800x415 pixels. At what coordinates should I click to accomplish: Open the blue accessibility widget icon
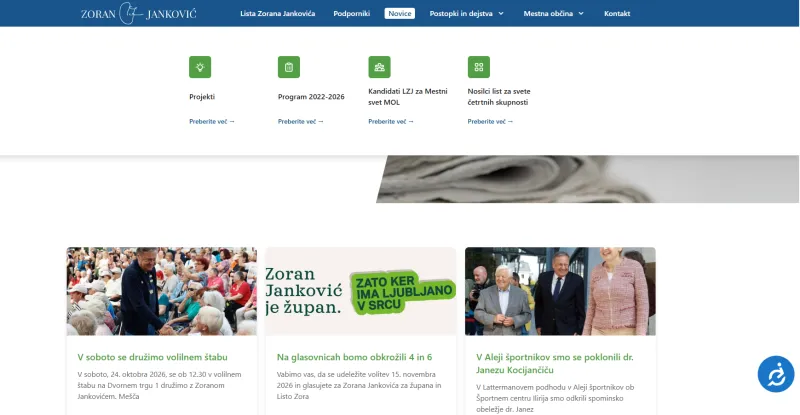tap(776, 374)
